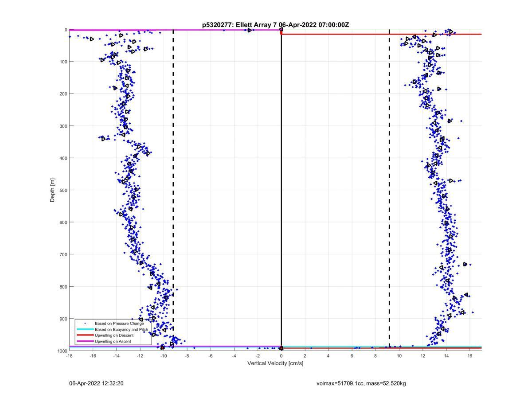Click depth axis tick label 600

(63, 222)
